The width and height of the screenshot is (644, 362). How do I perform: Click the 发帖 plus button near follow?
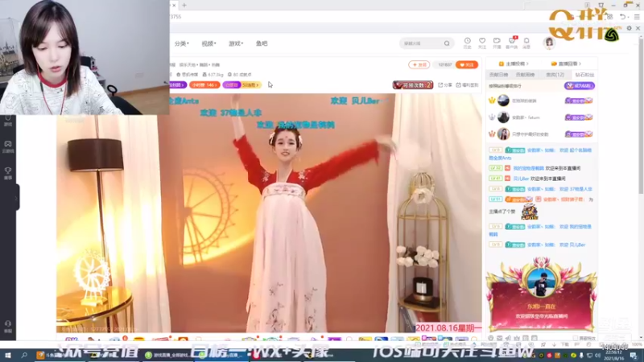pos(419,65)
